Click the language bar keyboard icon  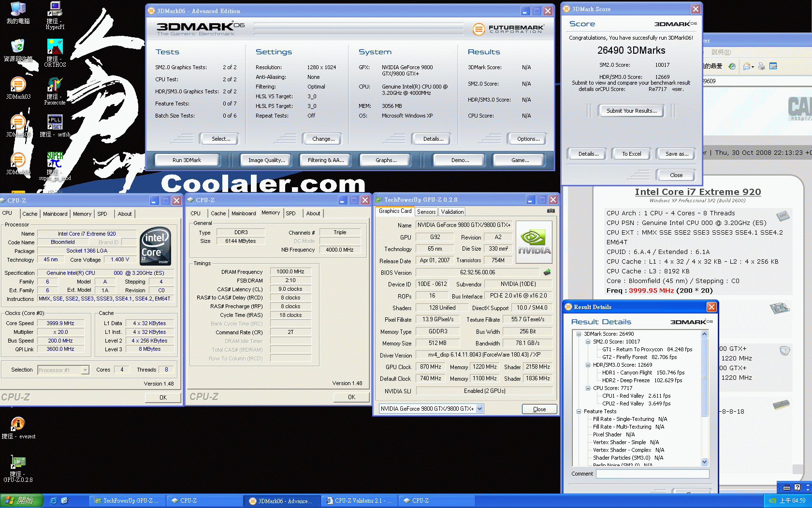(787, 487)
